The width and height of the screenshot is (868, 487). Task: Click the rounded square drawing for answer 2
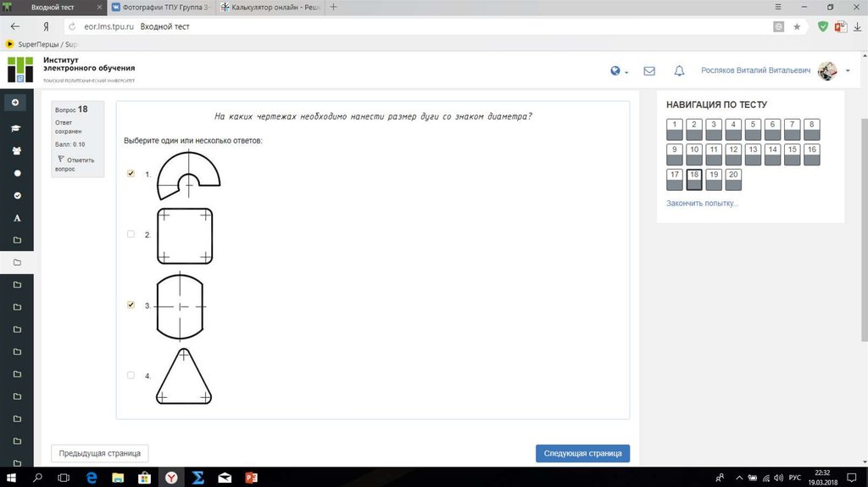[185, 236]
